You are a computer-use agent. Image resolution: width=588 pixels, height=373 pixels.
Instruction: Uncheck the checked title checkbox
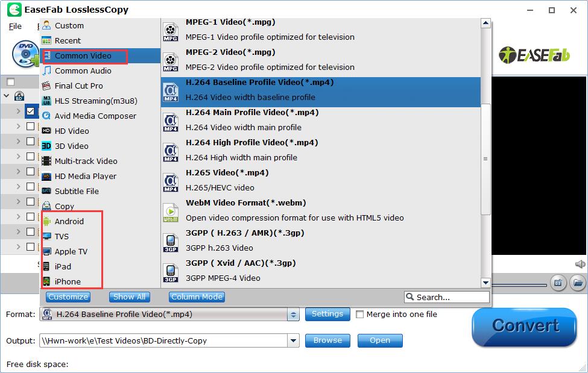pos(31,111)
